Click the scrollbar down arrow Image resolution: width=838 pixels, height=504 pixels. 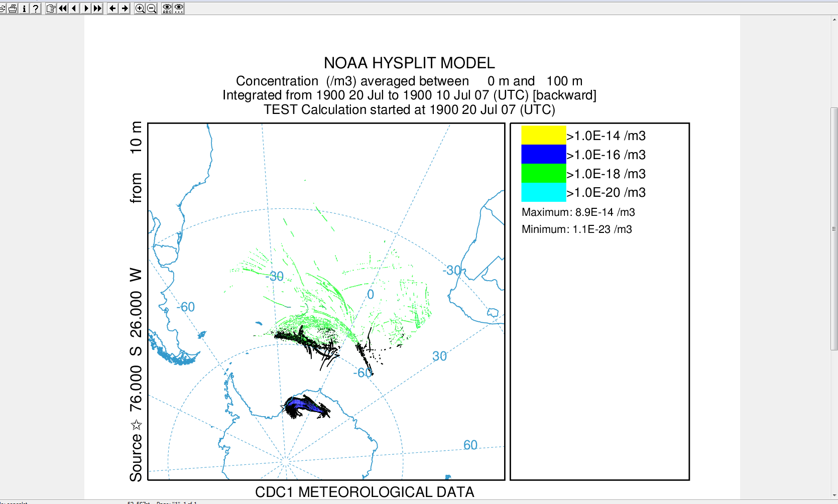[x=834, y=495]
